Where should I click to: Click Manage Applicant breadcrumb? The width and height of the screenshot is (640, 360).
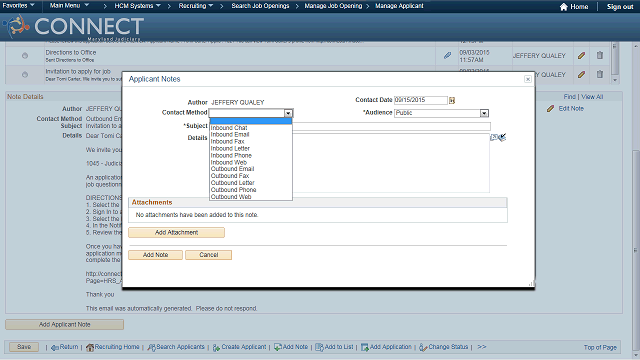[x=399, y=6]
